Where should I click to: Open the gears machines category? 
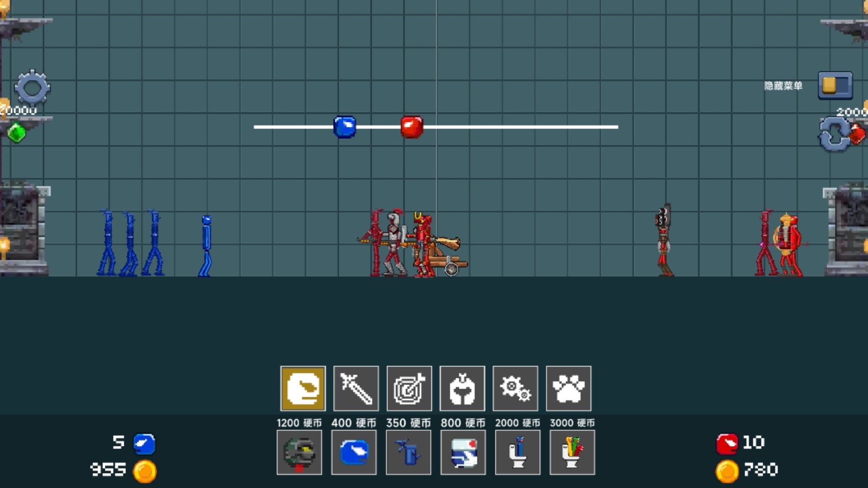[x=515, y=388]
